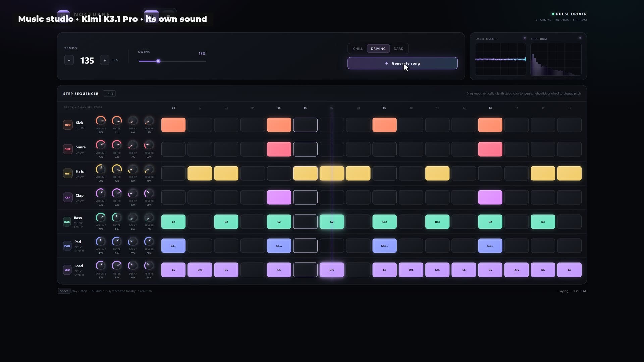
Task: Click the HAT Hats track badge
Action: [x=68, y=173]
